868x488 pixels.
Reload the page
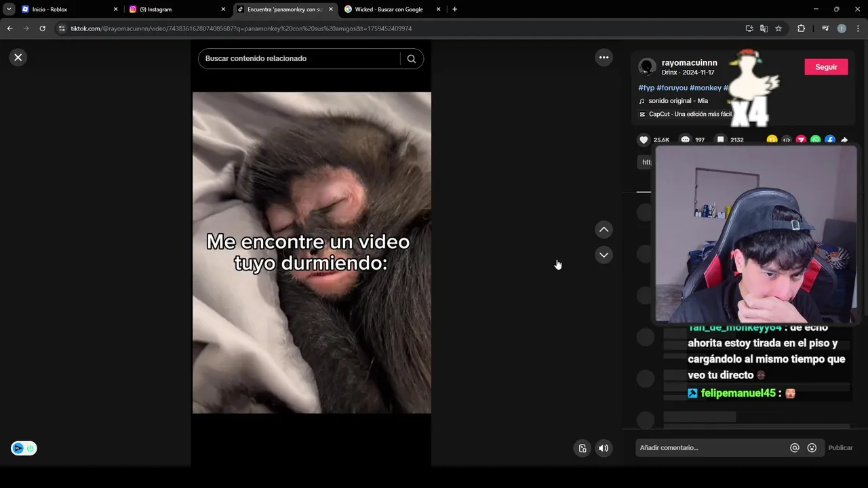click(42, 28)
